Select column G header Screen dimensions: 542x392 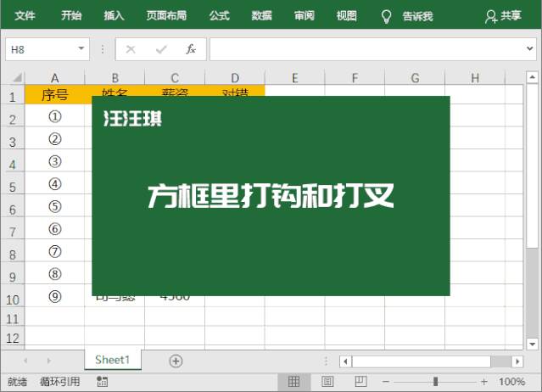pyautogui.click(x=415, y=78)
